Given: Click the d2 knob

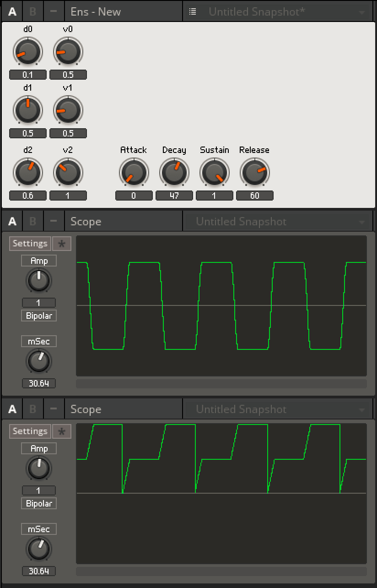Looking at the screenshot, I should 28,173.
